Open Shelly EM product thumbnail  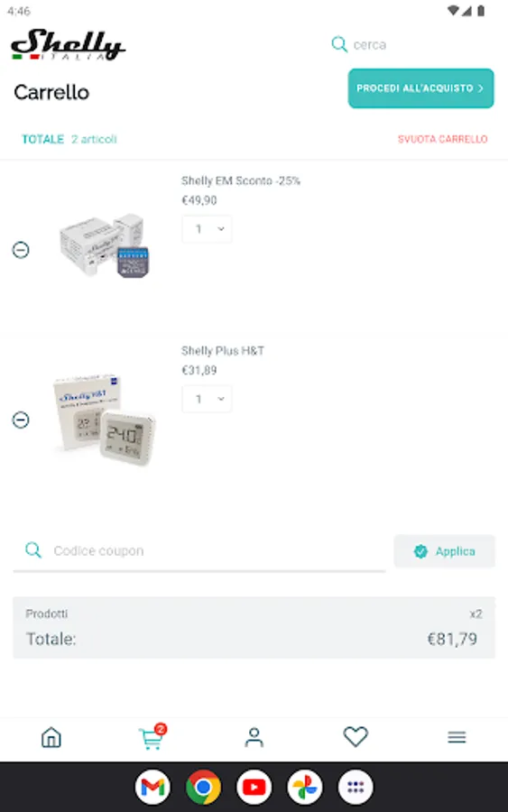click(x=104, y=245)
